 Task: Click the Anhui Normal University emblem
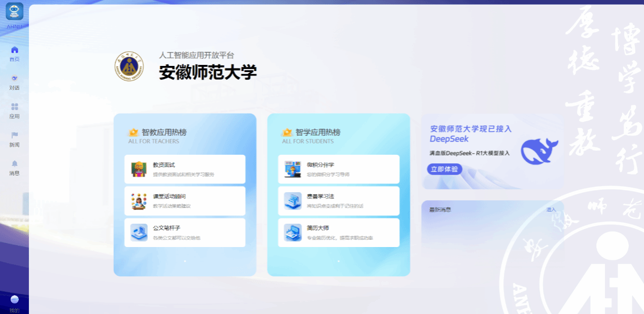tap(129, 66)
